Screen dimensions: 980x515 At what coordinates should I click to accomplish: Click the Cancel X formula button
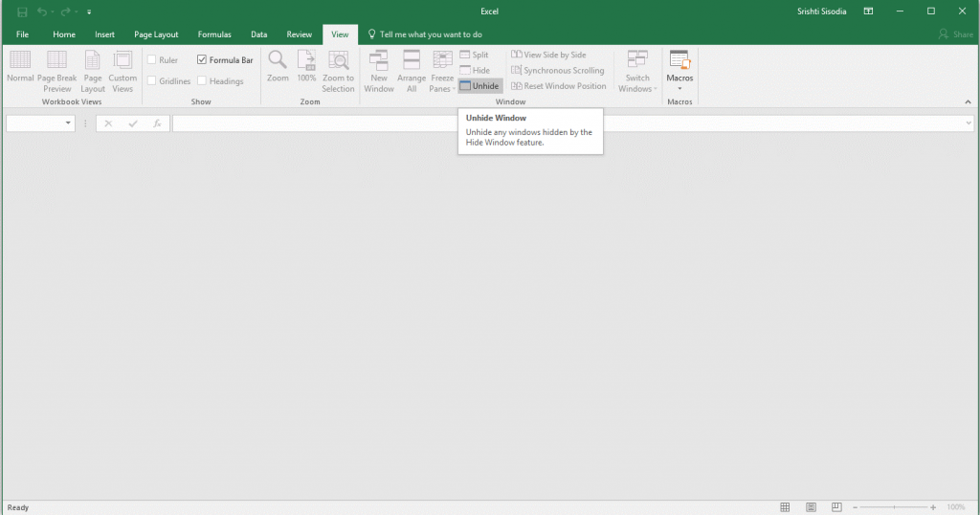(x=108, y=123)
